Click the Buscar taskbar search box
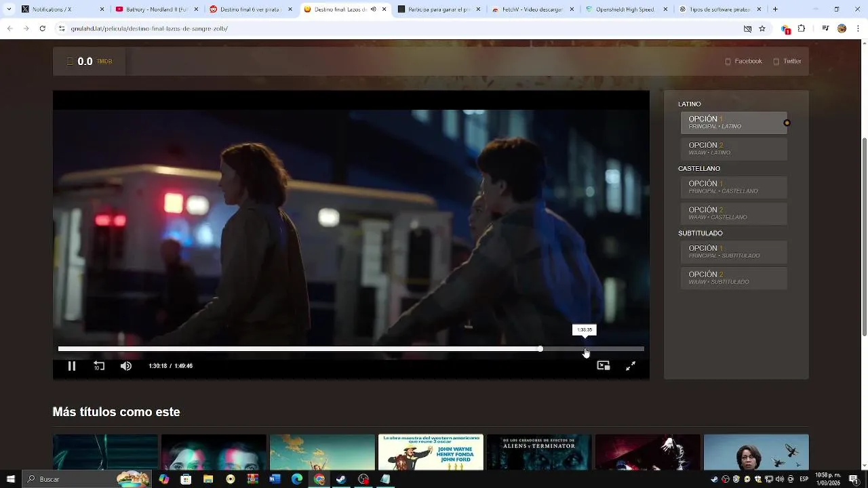The height and width of the screenshot is (488, 868). pyautogui.click(x=87, y=479)
